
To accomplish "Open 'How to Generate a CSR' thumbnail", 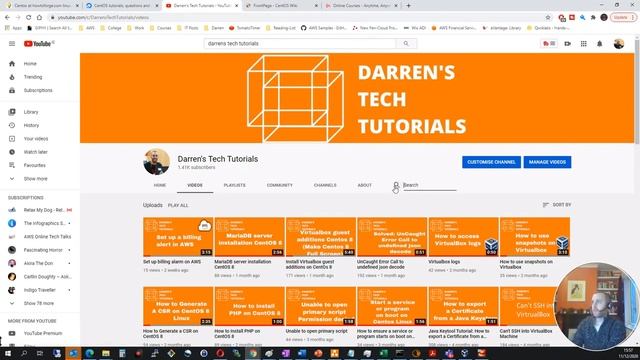I will point(178,306).
